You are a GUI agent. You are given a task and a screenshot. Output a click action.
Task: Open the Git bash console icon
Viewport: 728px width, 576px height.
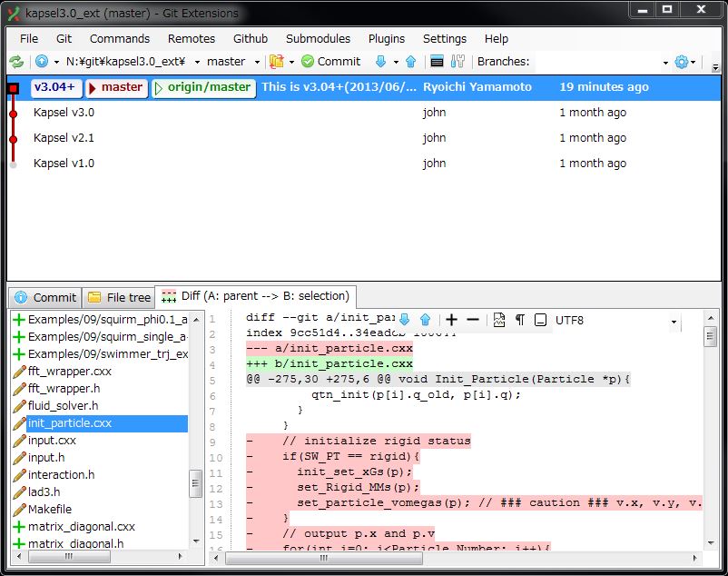pyautogui.click(x=437, y=62)
